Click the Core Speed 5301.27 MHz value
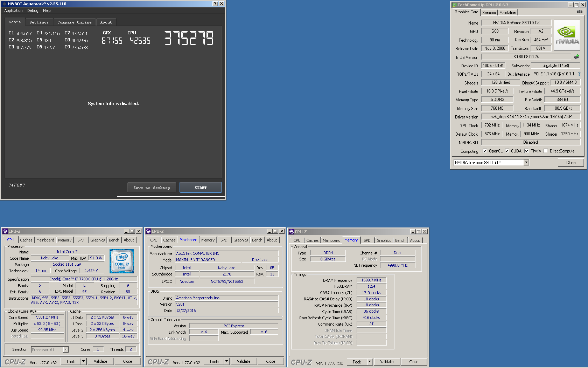 [47, 317]
